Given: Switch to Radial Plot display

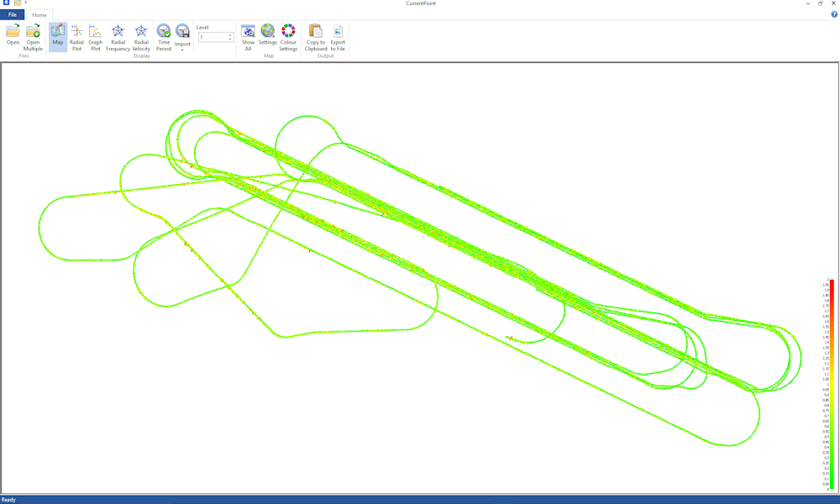Looking at the screenshot, I should pos(76,36).
